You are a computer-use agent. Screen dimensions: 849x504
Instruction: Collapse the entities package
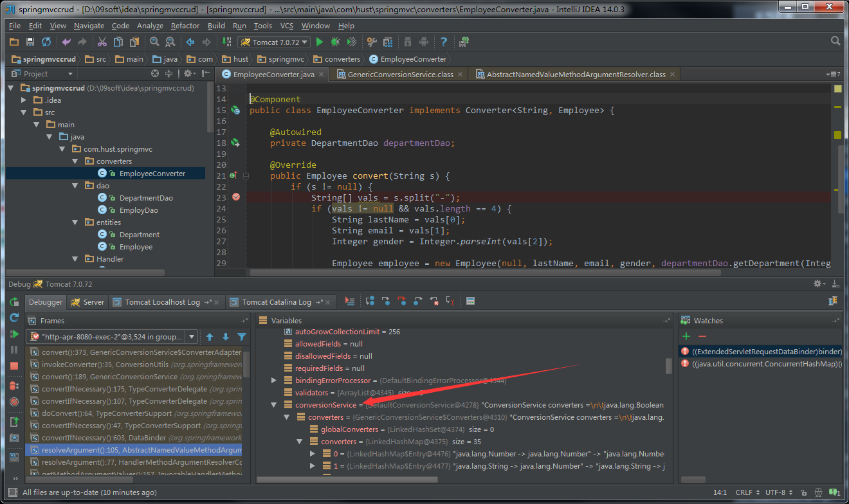tap(77, 222)
